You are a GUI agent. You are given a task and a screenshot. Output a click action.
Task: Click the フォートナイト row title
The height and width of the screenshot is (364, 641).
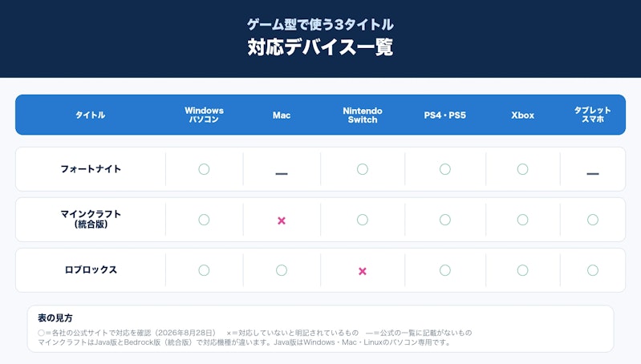tap(91, 169)
